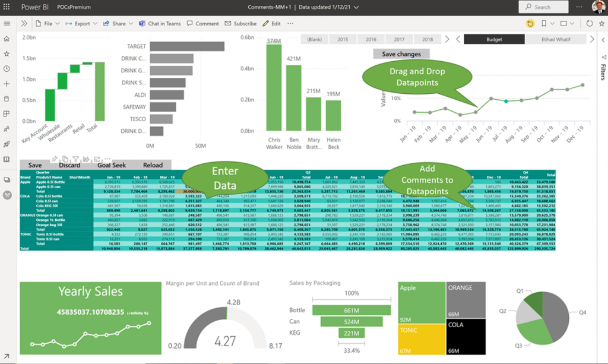Pin the table visual using the pin icon
The width and height of the screenshot is (608, 364).
54,159
